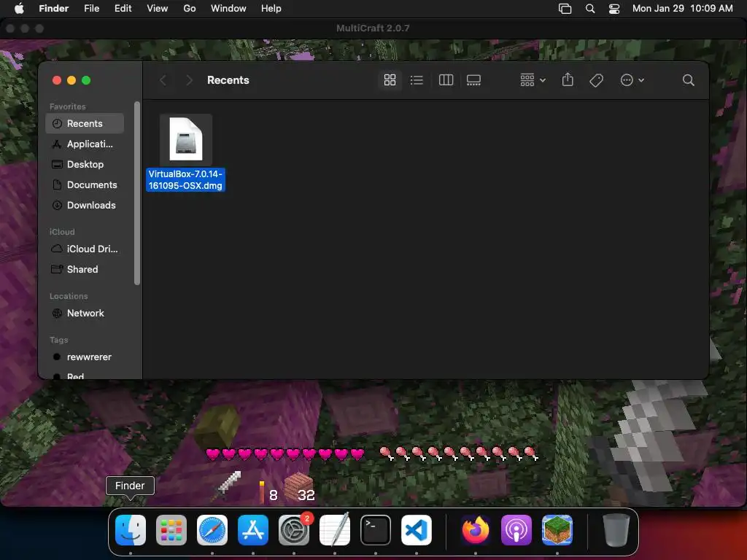Open Safari from the Dock
The width and height of the screenshot is (747, 560).
212,530
